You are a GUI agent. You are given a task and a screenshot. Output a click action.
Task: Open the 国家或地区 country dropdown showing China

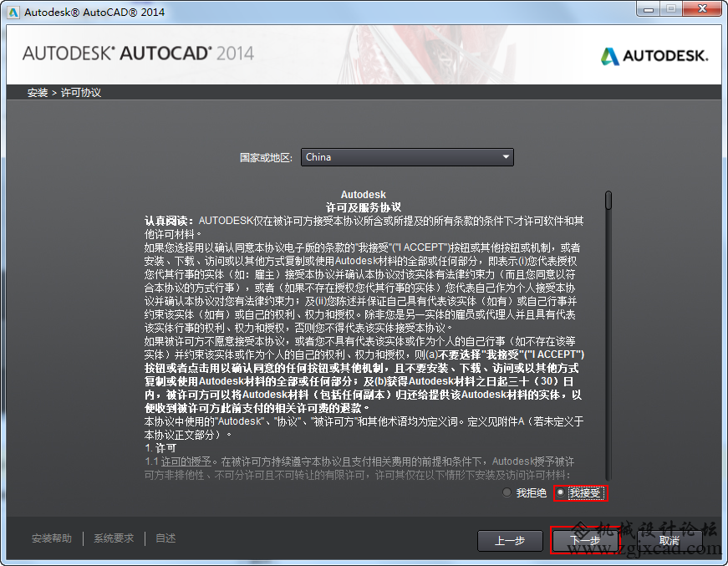[x=407, y=157]
